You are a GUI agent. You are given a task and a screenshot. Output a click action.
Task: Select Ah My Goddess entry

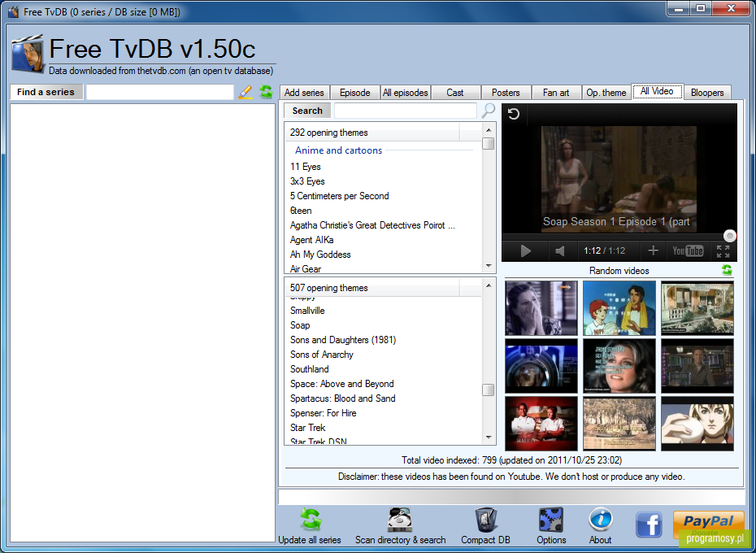pos(320,255)
